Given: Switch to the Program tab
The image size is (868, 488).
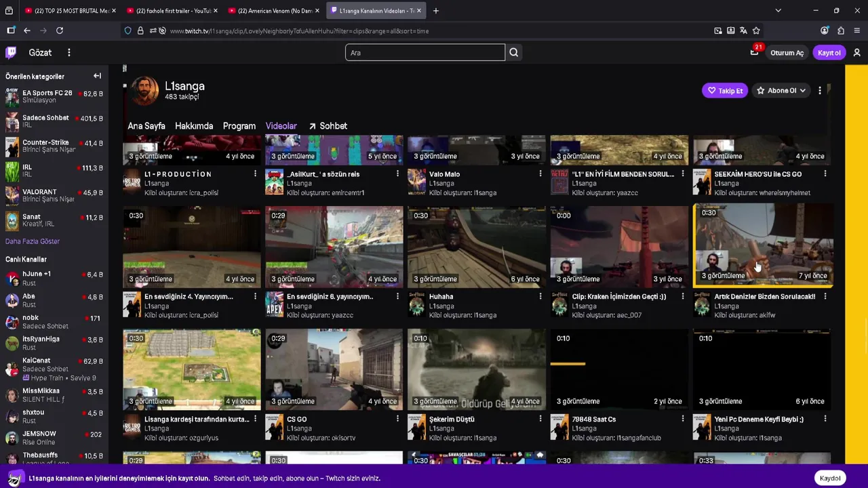Looking at the screenshot, I should click(239, 126).
